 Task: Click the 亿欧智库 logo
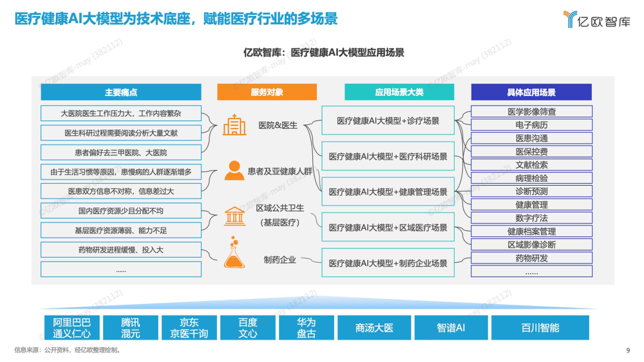click(x=597, y=19)
